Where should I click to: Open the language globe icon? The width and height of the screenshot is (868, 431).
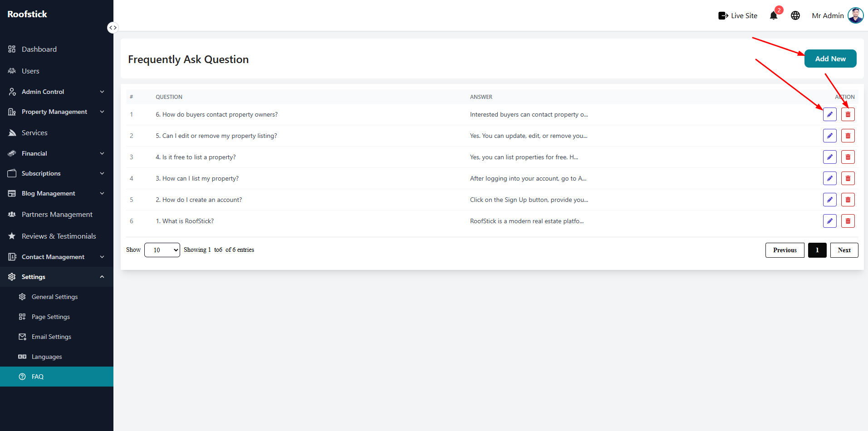tap(795, 15)
